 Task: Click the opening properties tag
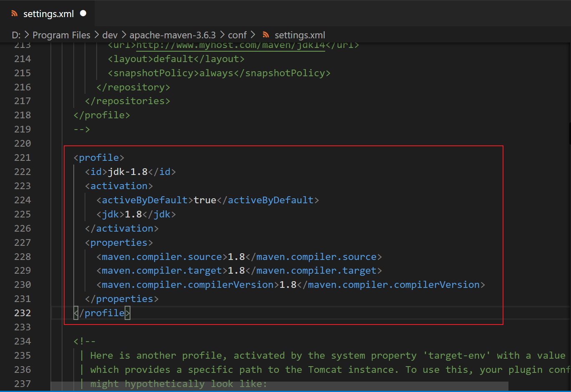pyautogui.click(x=119, y=242)
